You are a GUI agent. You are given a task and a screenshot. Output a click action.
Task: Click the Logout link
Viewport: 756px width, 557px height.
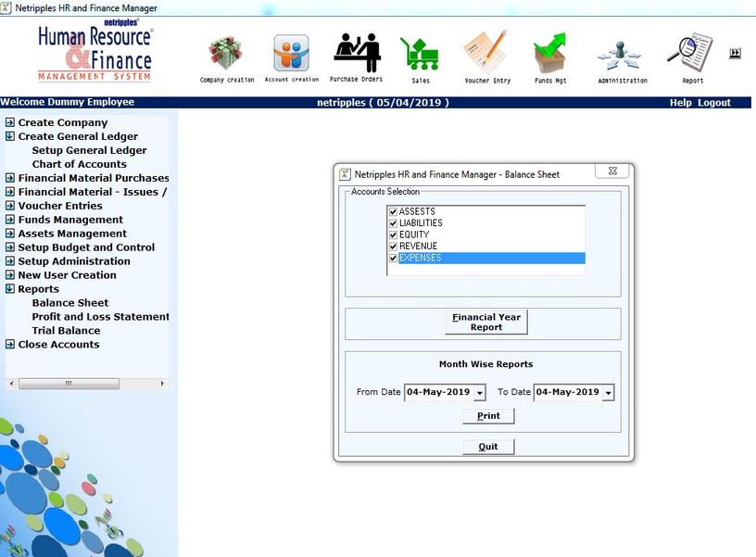click(714, 103)
